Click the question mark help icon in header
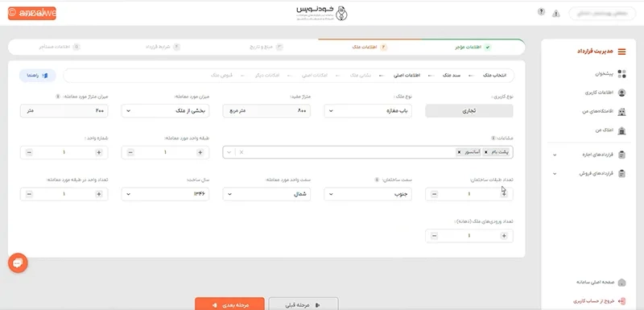This screenshot has height=310, width=644. (541, 12)
